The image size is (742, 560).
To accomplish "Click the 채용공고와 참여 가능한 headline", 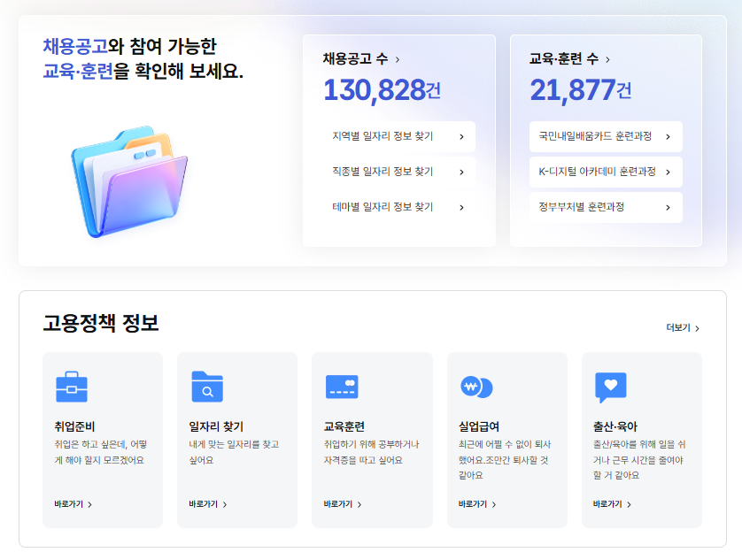I will click(x=143, y=58).
